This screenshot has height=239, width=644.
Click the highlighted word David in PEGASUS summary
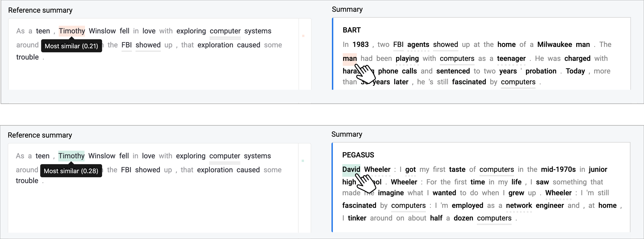[x=351, y=170]
